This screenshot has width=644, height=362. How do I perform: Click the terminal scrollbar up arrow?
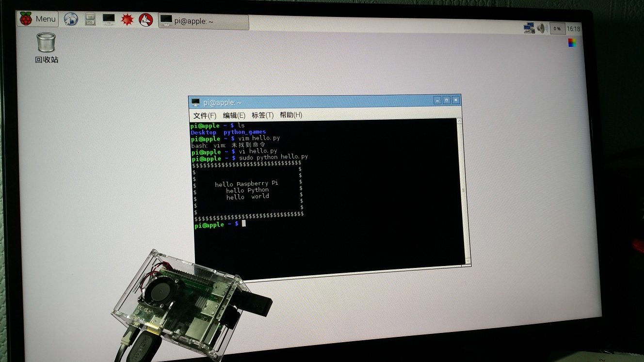459,122
